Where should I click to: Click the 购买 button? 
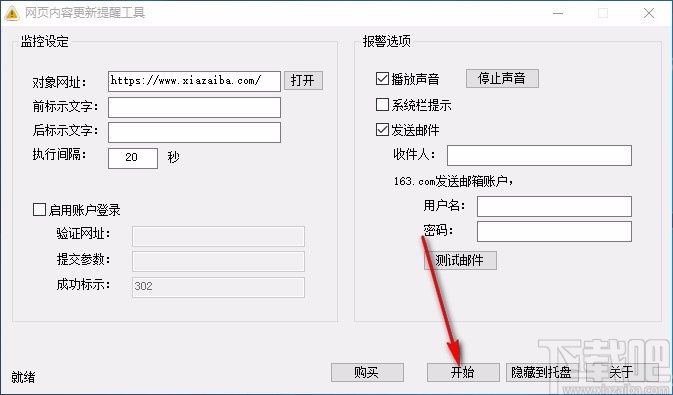pyautogui.click(x=367, y=372)
